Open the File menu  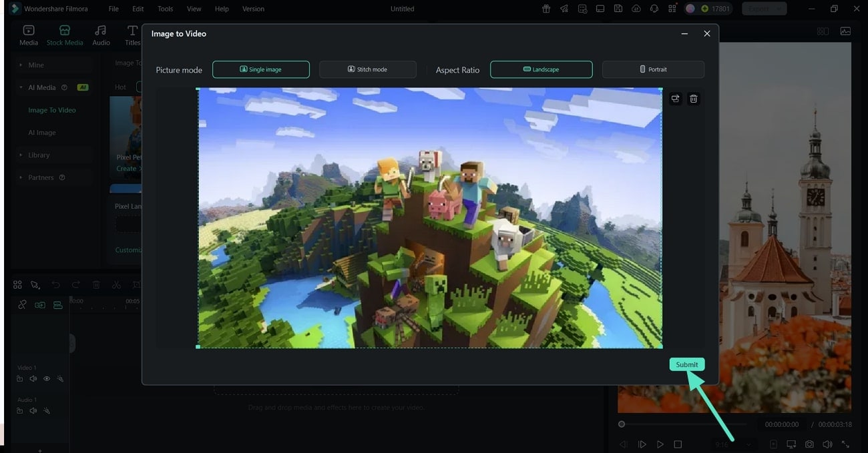pyautogui.click(x=114, y=9)
